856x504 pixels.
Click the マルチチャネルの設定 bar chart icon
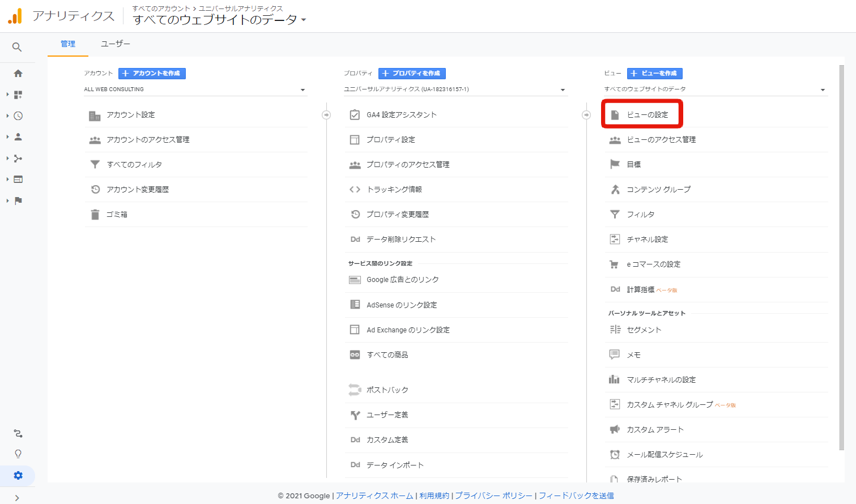tap(614, 379)
